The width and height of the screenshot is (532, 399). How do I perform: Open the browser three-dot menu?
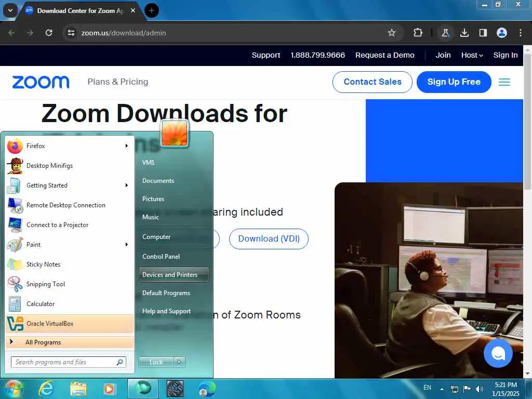[521, 33]
